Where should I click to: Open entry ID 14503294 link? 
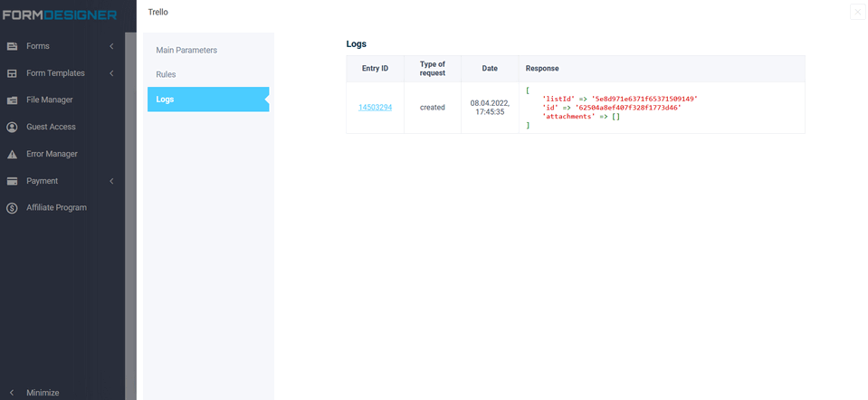pyautogui.click(x=375, y=108)
